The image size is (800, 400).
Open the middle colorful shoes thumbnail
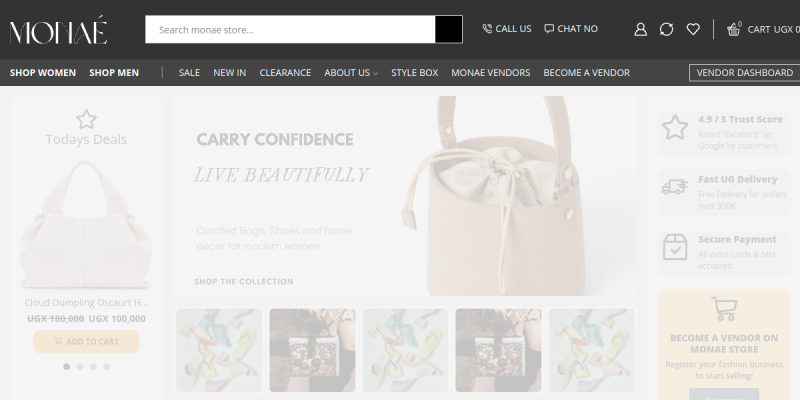click(405, 350)
